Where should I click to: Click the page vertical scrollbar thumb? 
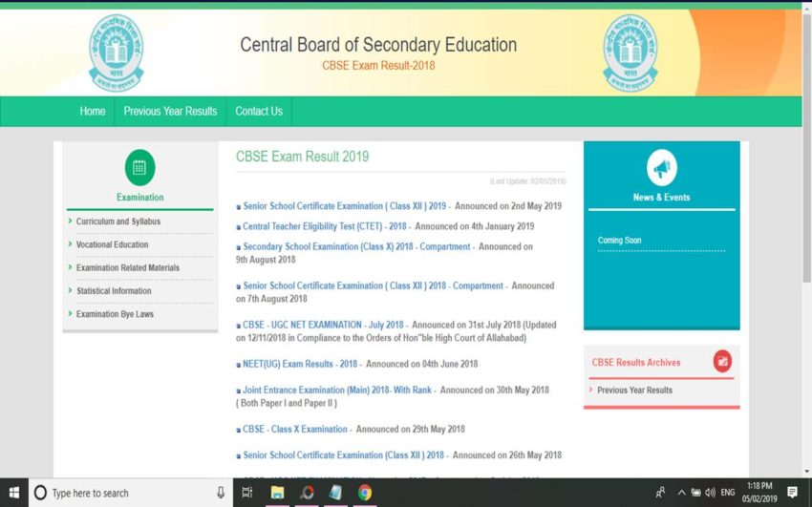[x=807, y=147]
